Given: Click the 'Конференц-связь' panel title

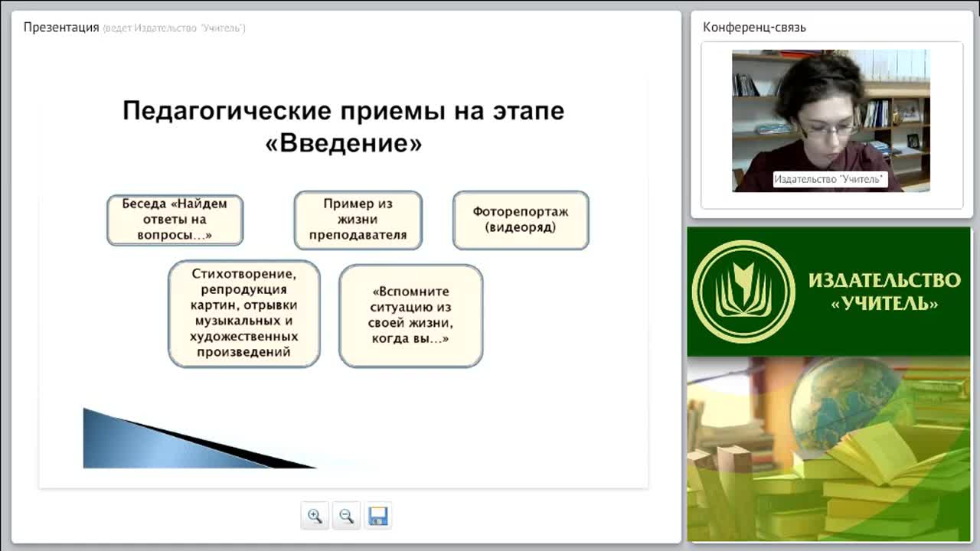Looking at the screenshot, I should (754, 28).
